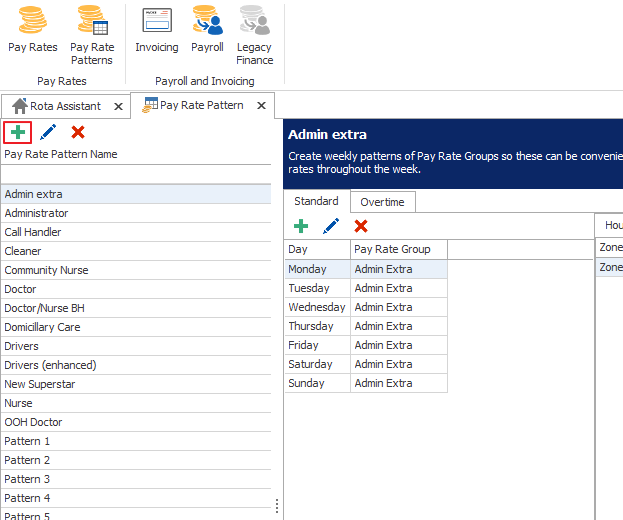Edit day entry pencil in Standard tab

tap(331, 226)
